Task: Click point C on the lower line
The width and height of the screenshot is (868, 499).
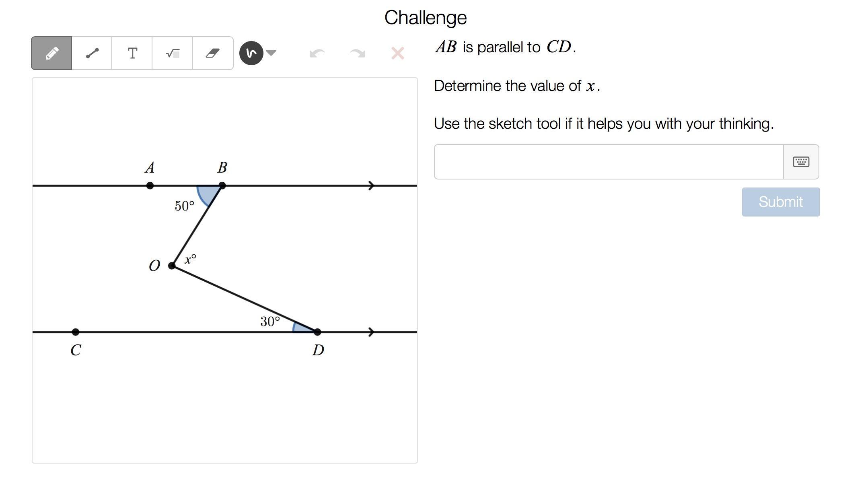Action: [x=76, y=332]
